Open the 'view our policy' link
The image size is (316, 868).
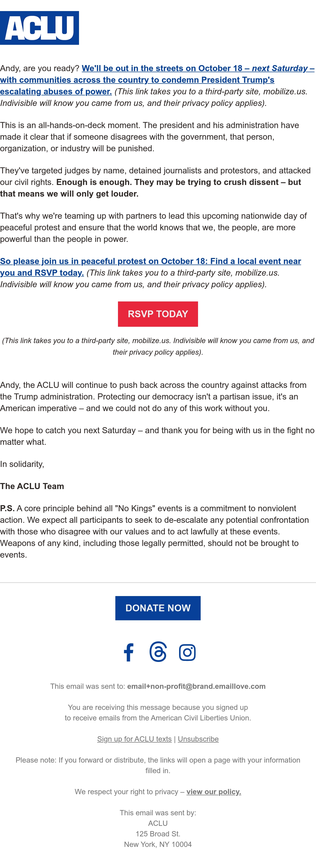[x=214, y=792]
